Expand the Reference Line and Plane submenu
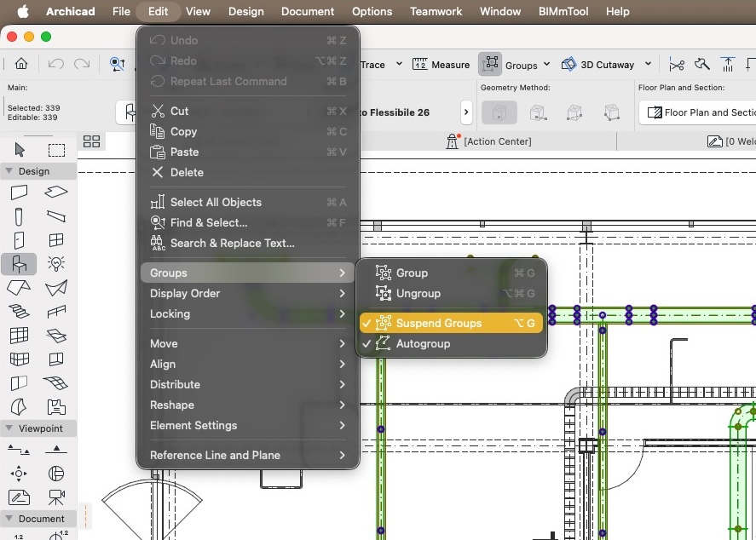 pos(248,455)
